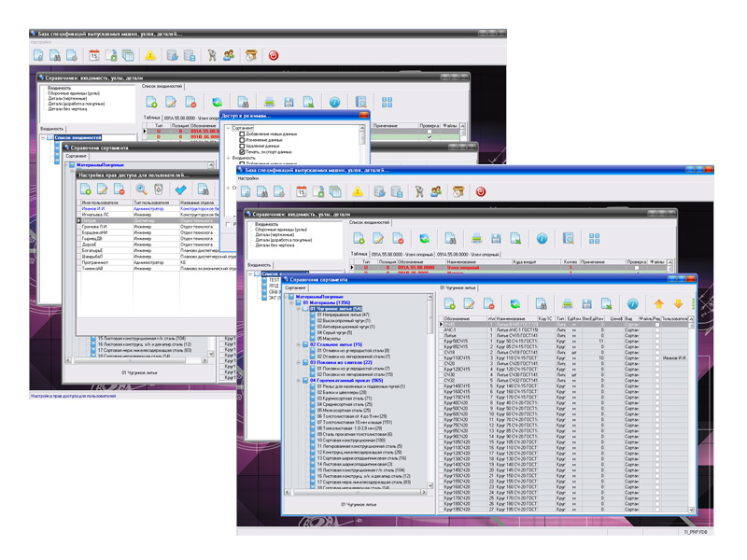Screen dimensions: 747x560
Task: Uncheck 'Печать, экспорт данных' checkbox
Action: [x=243, y=151]
